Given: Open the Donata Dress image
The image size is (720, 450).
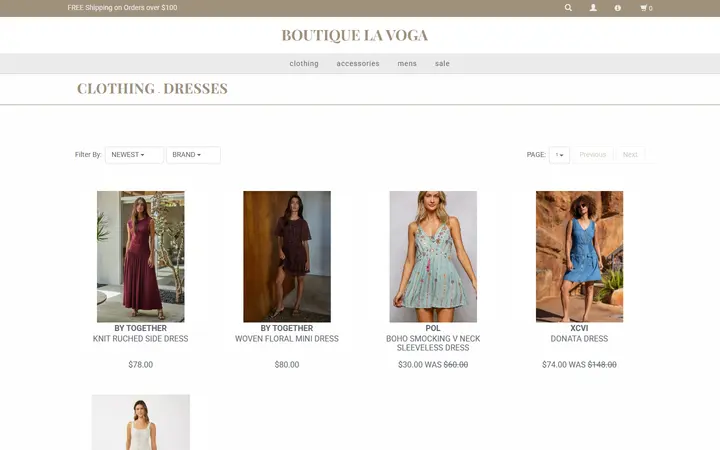Looking at the screenshot, I should click(579, 256).
